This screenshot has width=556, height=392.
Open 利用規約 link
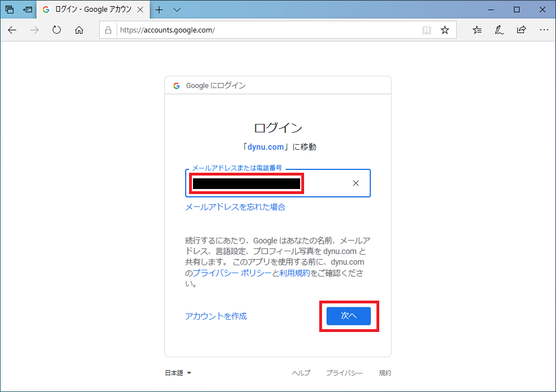pyautogui.click(x=295, y=273)
